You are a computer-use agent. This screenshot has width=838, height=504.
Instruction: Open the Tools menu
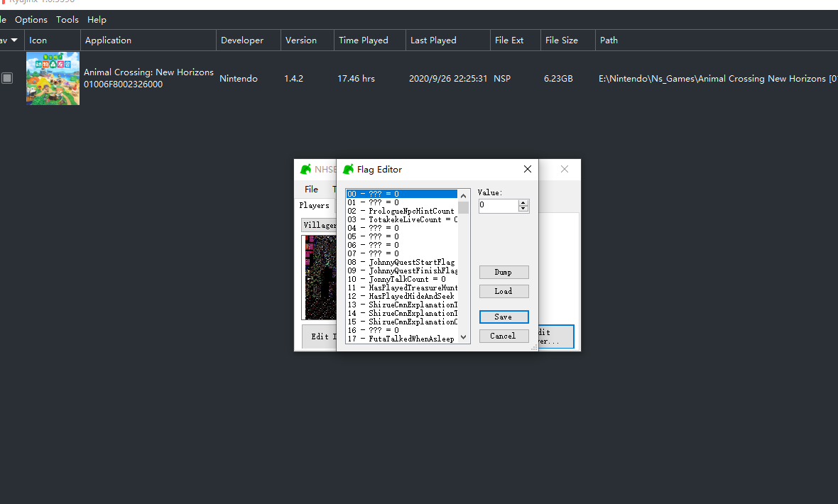pyautogui.click(x=67, y=20)
